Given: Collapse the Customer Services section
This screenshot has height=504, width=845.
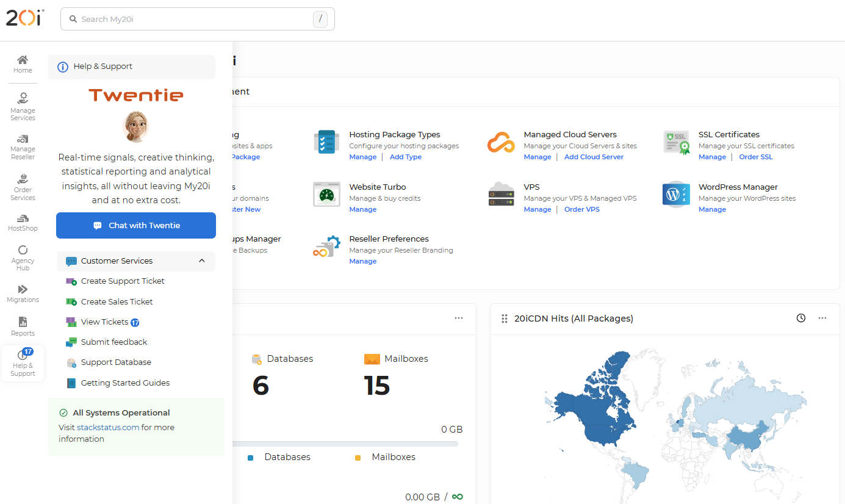Looking at the screenshot, I should point(202,261).
